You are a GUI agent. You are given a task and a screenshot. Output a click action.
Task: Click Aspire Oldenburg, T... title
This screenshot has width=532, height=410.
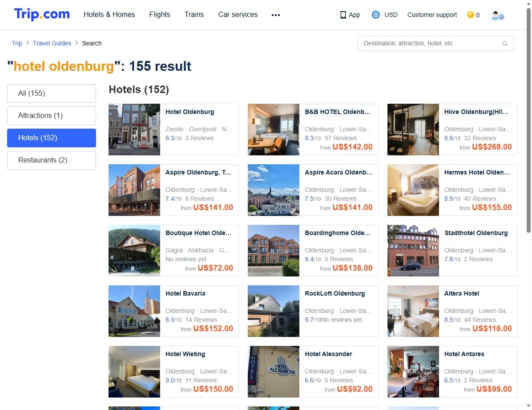(198, 173)
